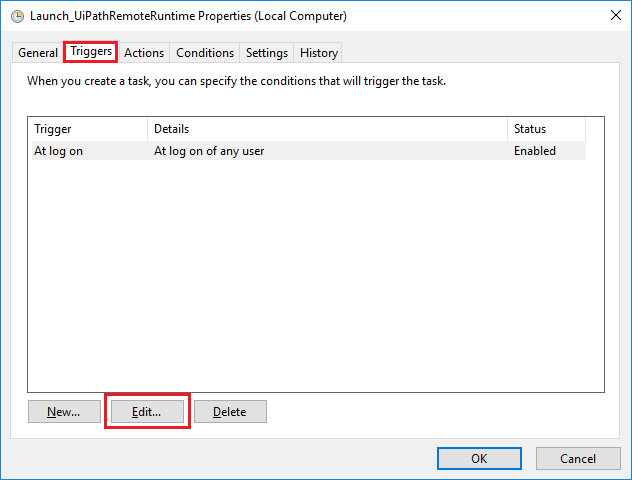
Task: Click 'At log on of any user' details text
Action: [209, 151]
